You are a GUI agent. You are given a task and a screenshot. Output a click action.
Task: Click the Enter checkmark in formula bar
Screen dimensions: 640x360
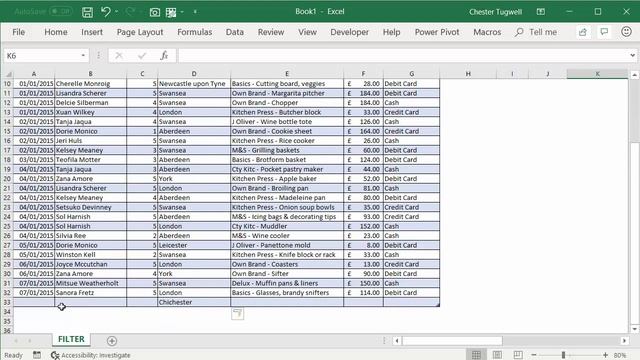pyautogui.click(x=142, y=56)
